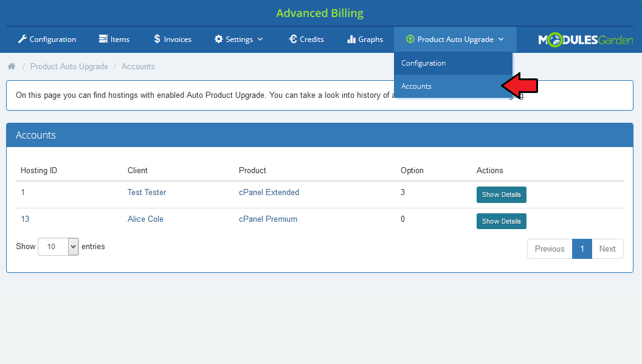Open hosting ID 1 link
642x364 pixels.
23,192
